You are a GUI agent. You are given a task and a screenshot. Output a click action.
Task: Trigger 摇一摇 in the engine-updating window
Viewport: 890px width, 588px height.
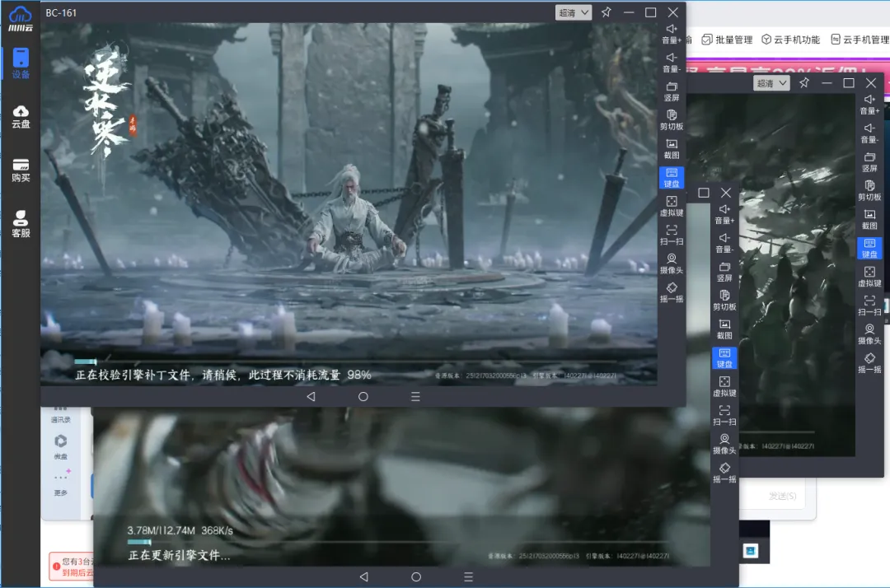tap(724, 474)
